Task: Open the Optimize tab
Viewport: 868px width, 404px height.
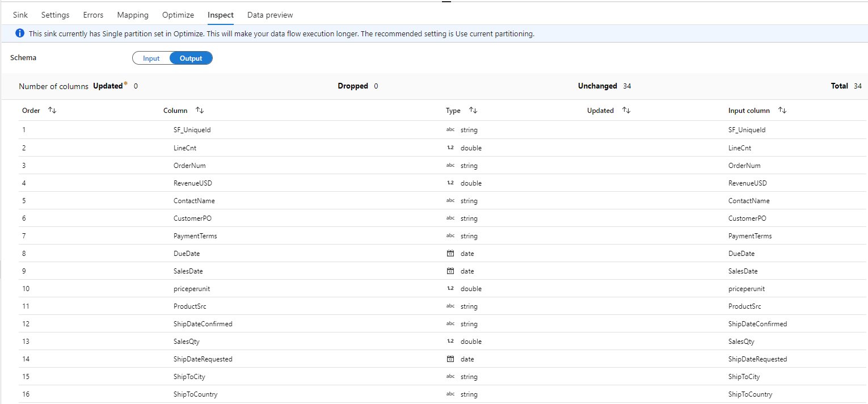Action: click(178, 15)
